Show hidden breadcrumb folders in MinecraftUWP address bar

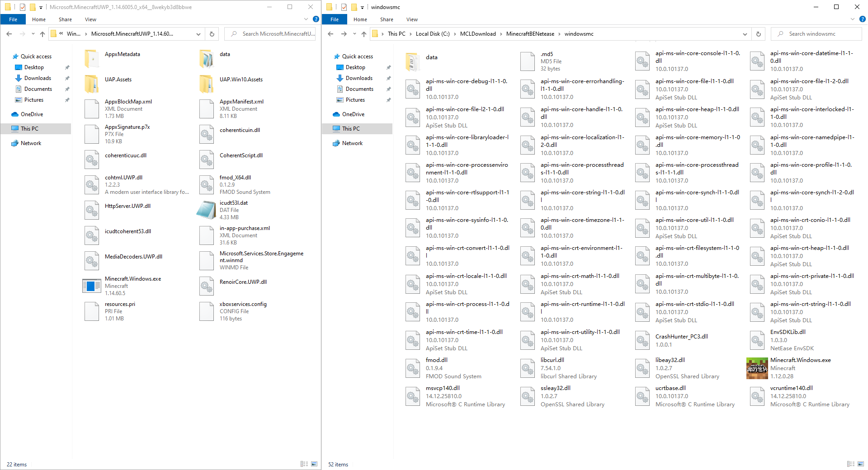[x=61, y=34]
